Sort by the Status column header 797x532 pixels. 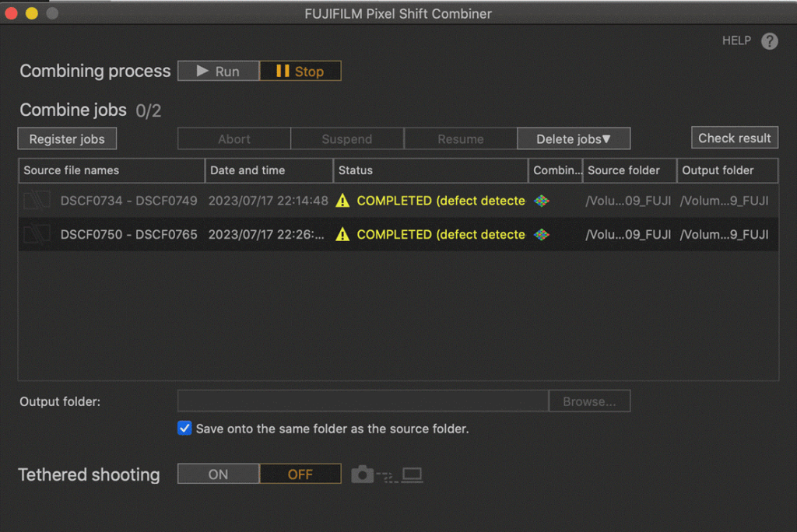431,170
